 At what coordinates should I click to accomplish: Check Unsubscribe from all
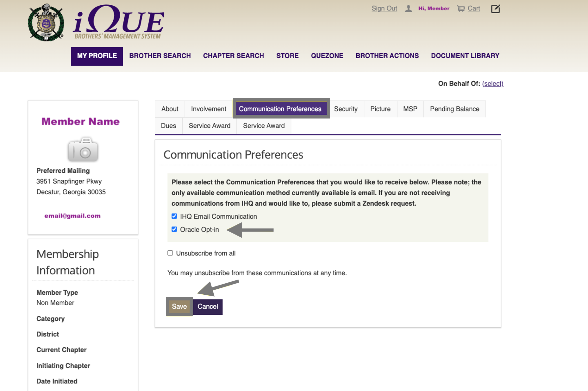[x=170, y=253]
